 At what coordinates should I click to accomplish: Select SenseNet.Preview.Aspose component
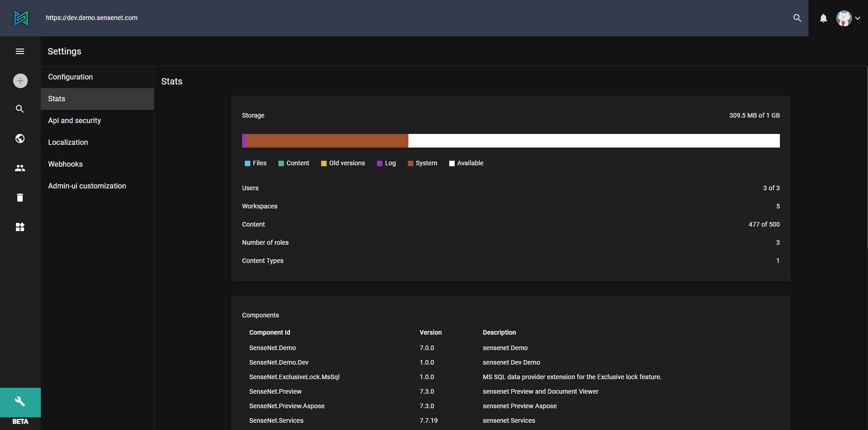[511, 406]
